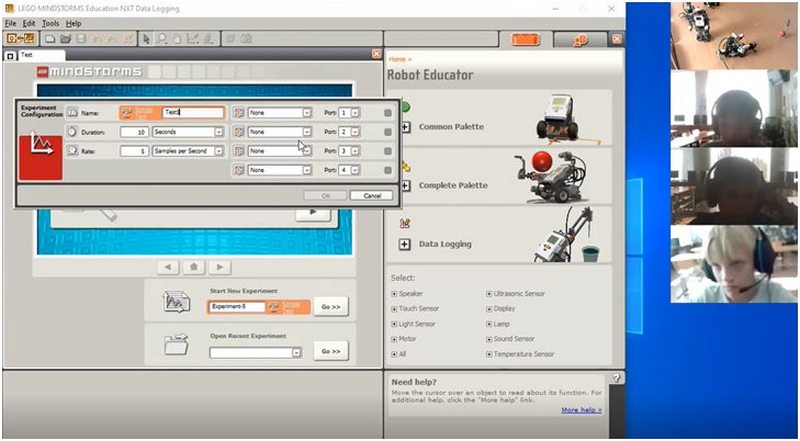Click Go next to Start New Experiment

tap(331, 307)
